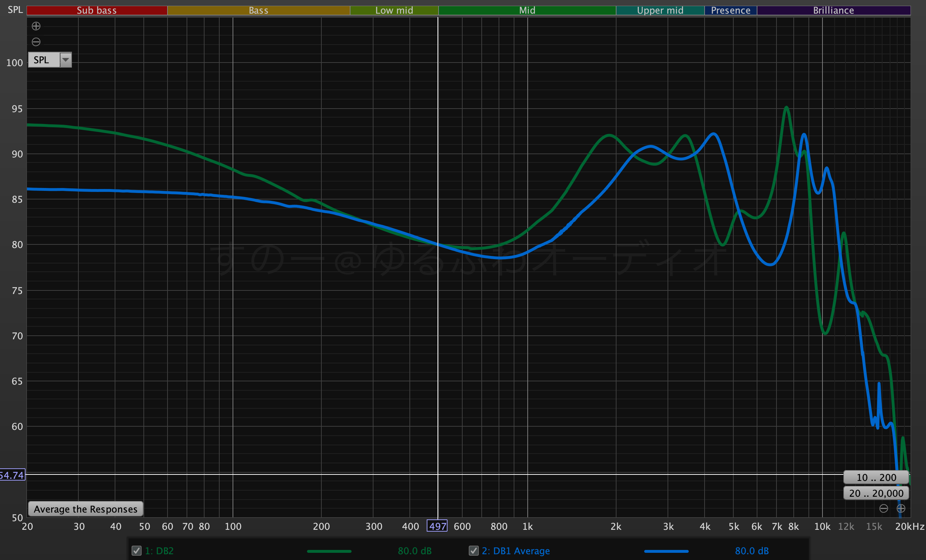Set frequency range to 20 .. 20,000
The image size is (926, 560).
(x=876, y=493)
